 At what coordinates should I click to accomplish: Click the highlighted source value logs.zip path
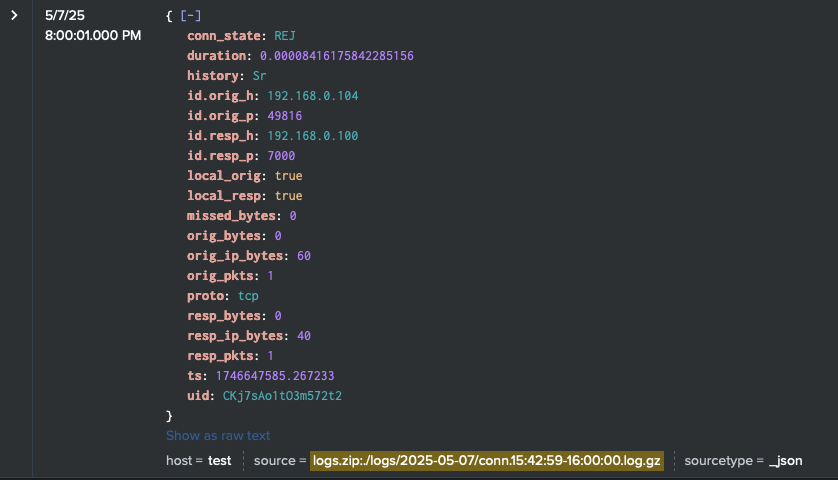[x=487, y=461]
